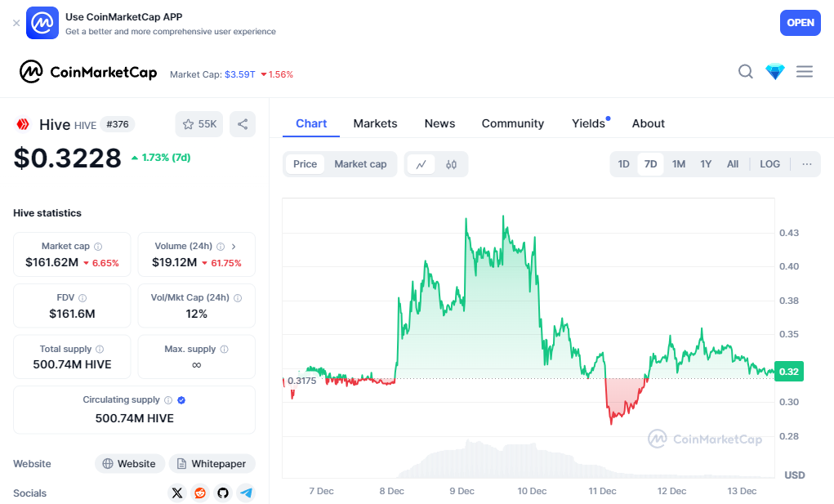The height and width of the screenshot is (504, 834).
Task: Switch chart to candlestick view
Action: (x=452, y=164)
